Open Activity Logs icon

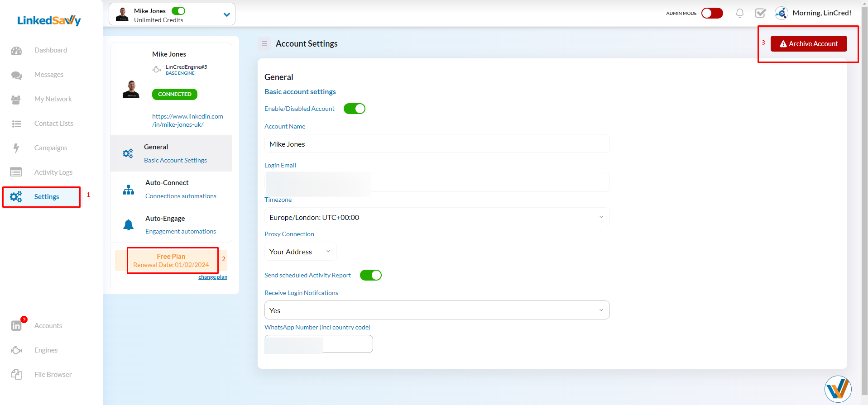(x=16, y=172)
